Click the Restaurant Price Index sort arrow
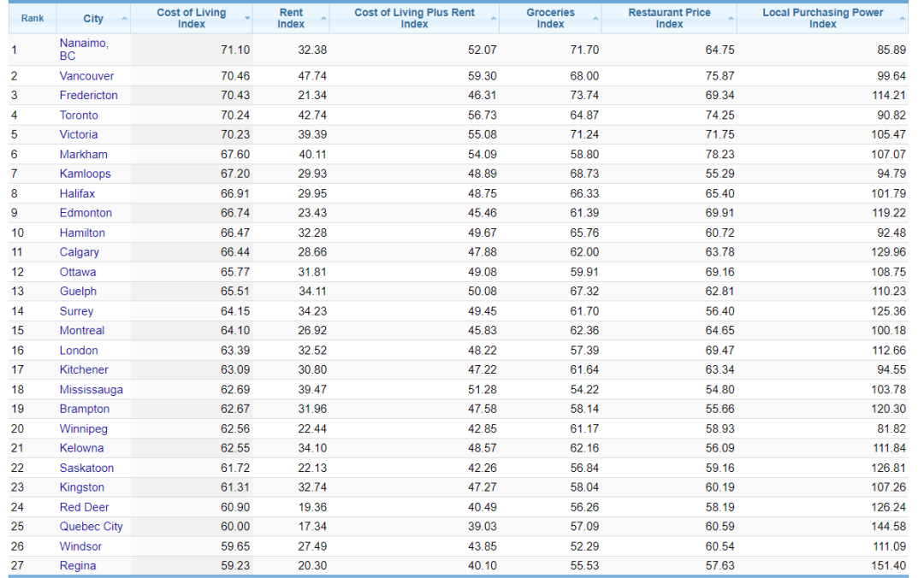The width and height of the screenshot is (924, 578). (731, 19)
